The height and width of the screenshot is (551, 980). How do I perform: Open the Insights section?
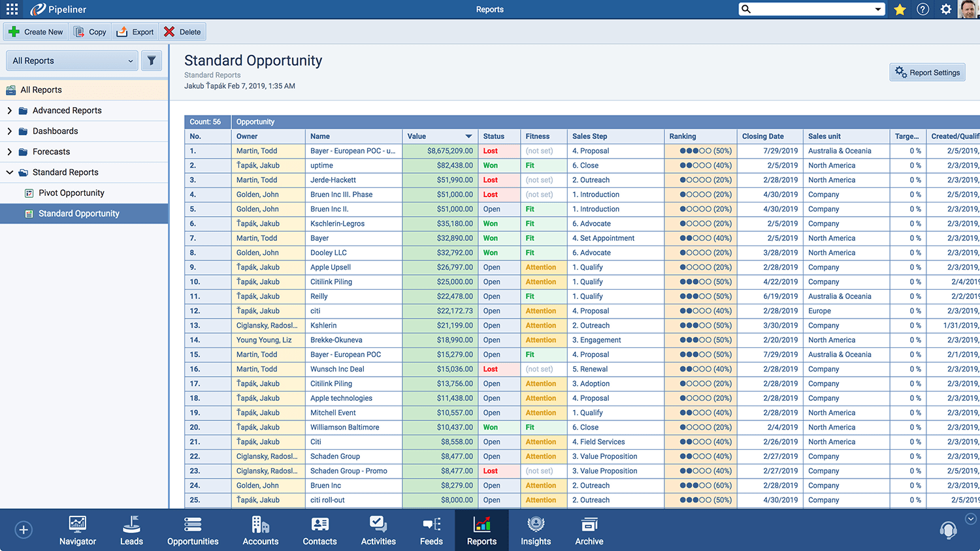click(536, 530)
